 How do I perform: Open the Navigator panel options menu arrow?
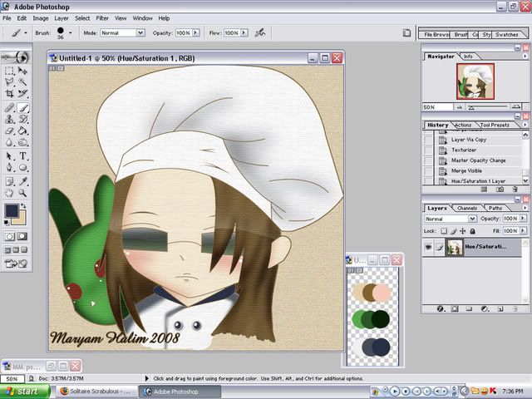(x=525, y=57)
